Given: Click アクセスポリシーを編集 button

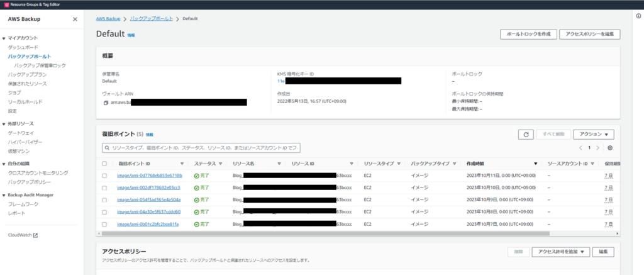Looking at the screenshot, I should (590, 35).
